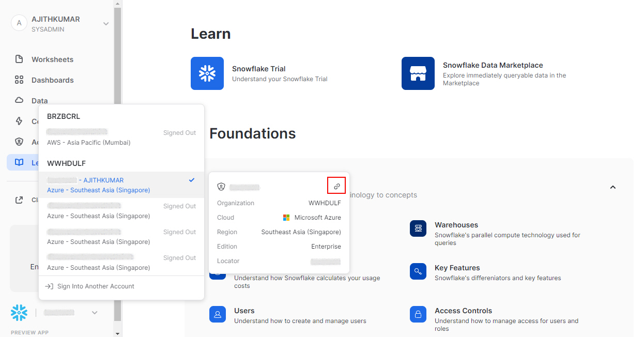Click Southeast Asia (Singapore) region value in card
The height and width of the screenshot is (337, 644).
click(x=301, y=232)
